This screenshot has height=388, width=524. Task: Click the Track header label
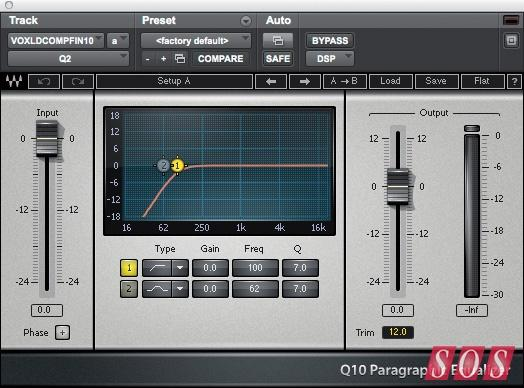(x=23, y=20)
